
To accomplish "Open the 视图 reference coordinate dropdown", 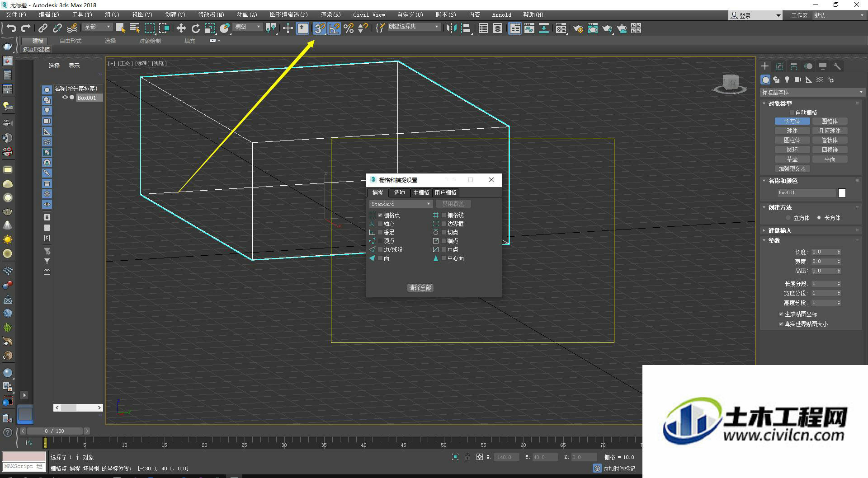I will [x=248, y=27].
